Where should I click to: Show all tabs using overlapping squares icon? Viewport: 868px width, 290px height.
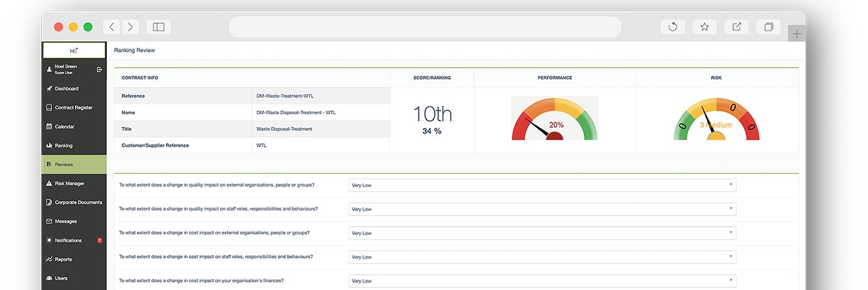(769, 27)
